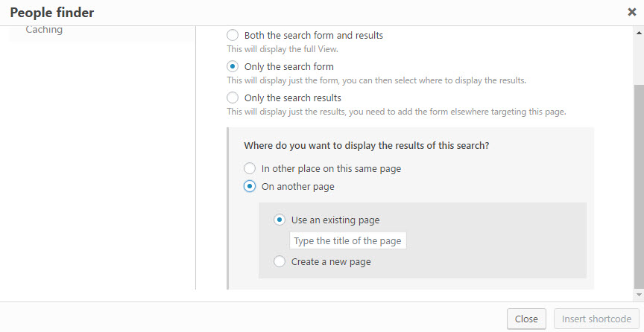This screenshot has height=332, width=644.
Task: Select the 'Only the search results' radio button
Action: coord(233,98)
